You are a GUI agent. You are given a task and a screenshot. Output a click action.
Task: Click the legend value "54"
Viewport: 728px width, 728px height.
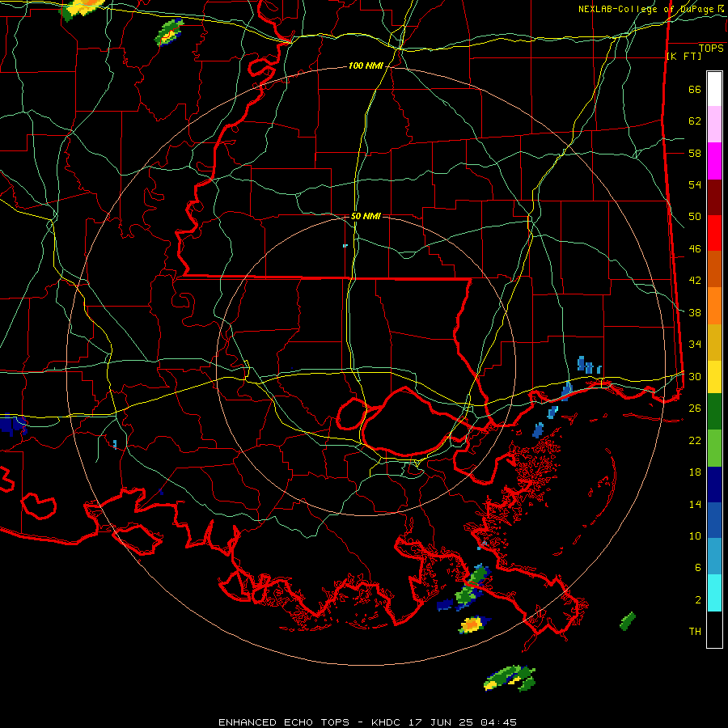tap(695, 185)
